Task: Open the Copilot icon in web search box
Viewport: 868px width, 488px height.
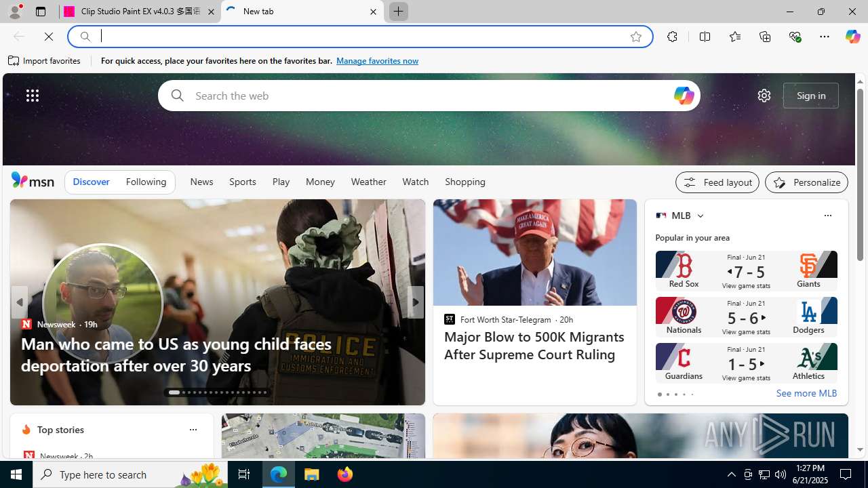Action: coord(684,96)
